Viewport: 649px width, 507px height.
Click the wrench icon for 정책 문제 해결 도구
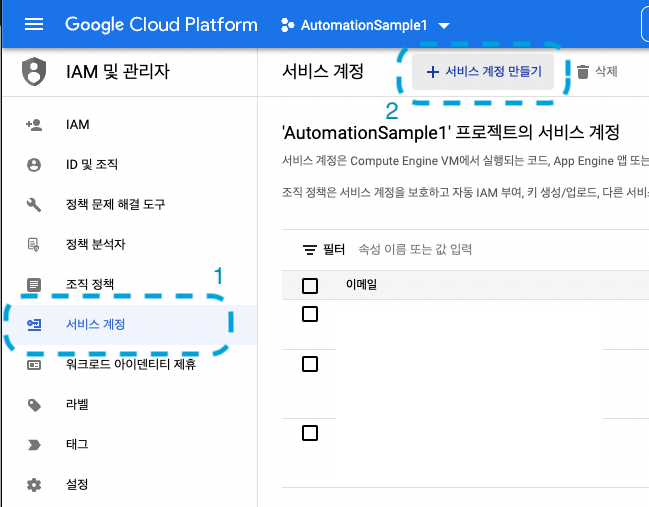click(34, 204)
